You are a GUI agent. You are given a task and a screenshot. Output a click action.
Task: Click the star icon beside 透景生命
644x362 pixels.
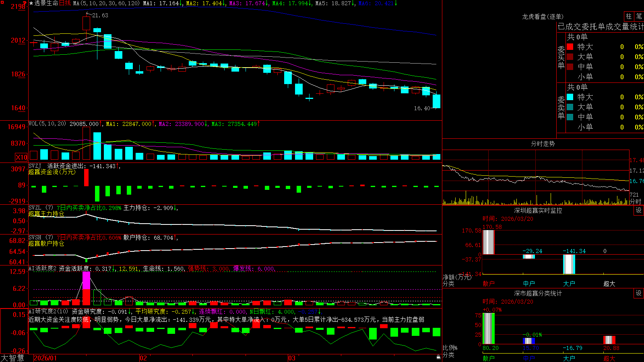31,3
